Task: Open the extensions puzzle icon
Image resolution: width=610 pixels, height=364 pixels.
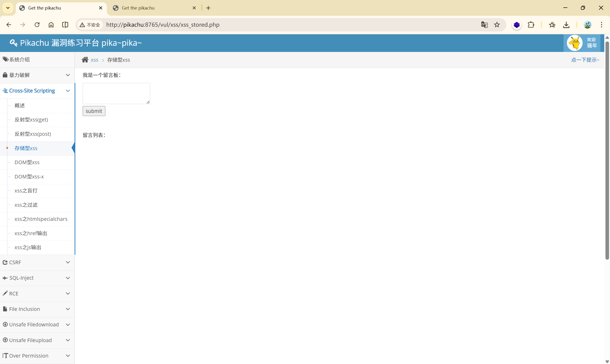Action: (531, 25)
